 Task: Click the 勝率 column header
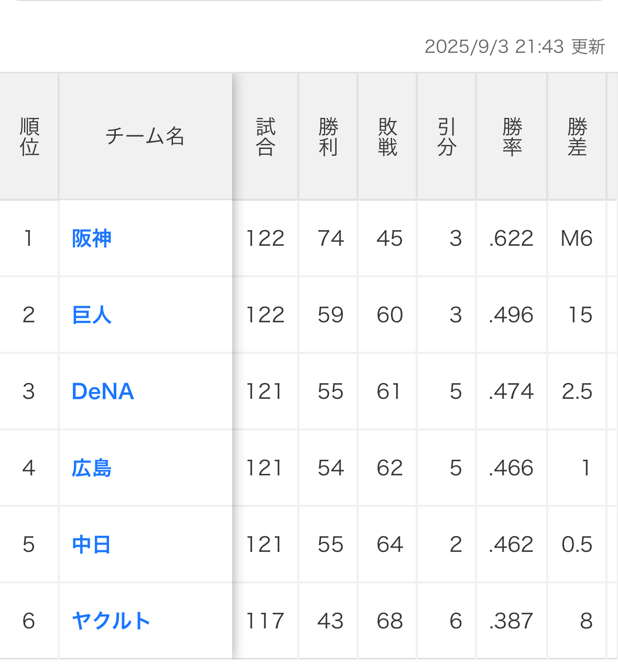pyautogui.click(x=512, y=137)
